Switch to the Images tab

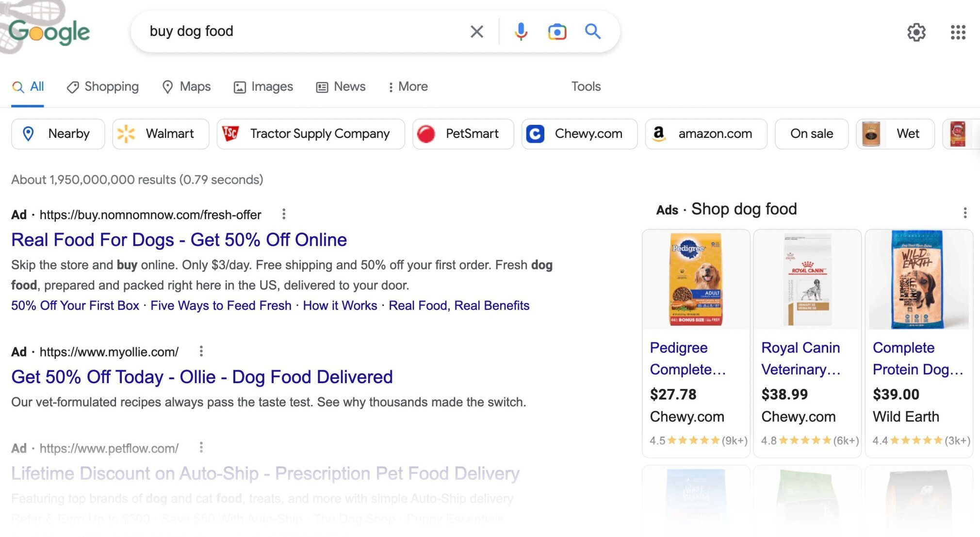point(263,87)
